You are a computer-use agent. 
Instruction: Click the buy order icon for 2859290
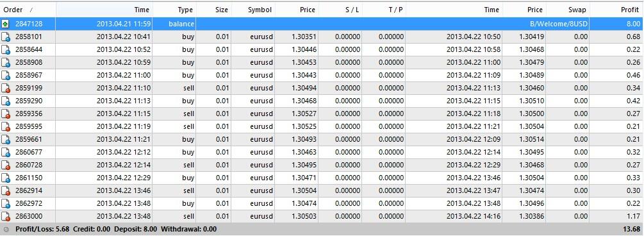pos(5,101)
